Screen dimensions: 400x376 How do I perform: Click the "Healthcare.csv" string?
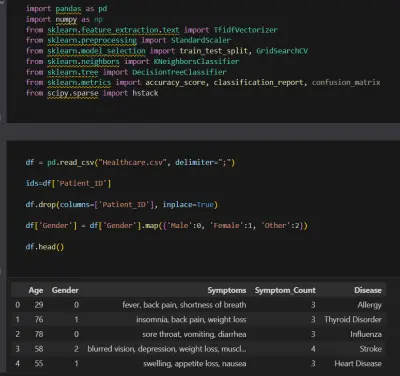[132, 162]
